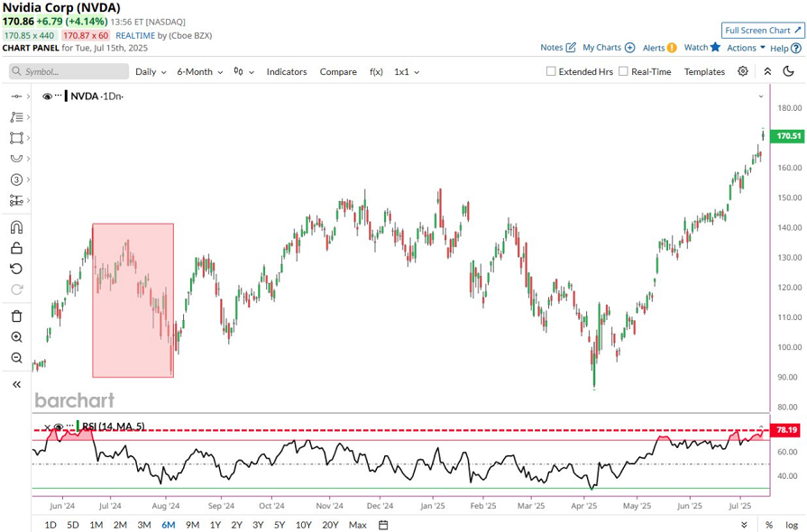Choose the arc curve drawing tool
The width and height of the screenshot is (807, 532).
[x=16, y=159]
